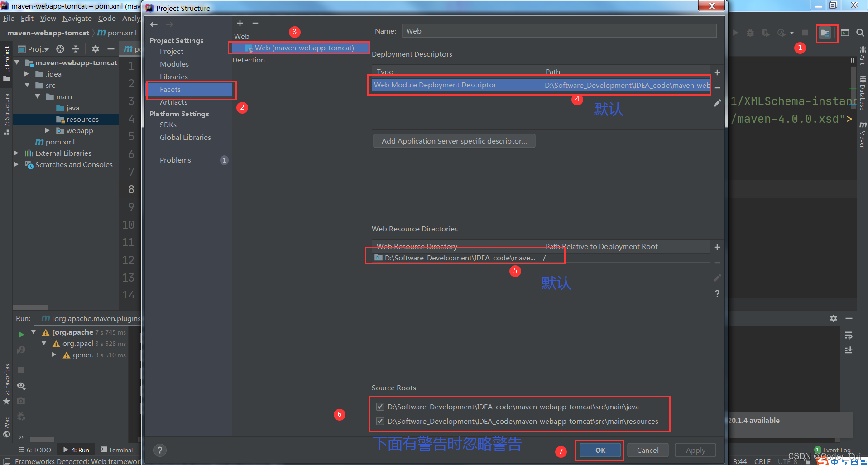Click the Project panel settings gear icon
Screen dimensions: 868x465
click(x=95, y=49)
